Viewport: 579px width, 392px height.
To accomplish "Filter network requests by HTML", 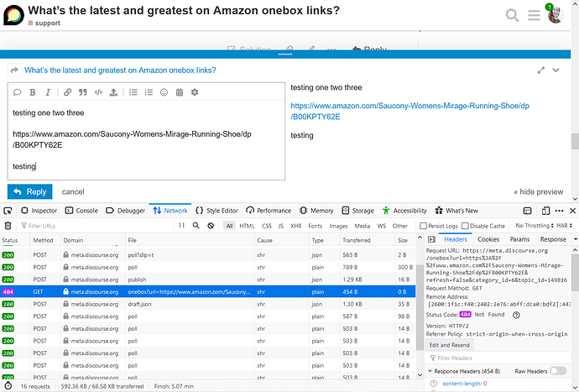I will 247,226.
